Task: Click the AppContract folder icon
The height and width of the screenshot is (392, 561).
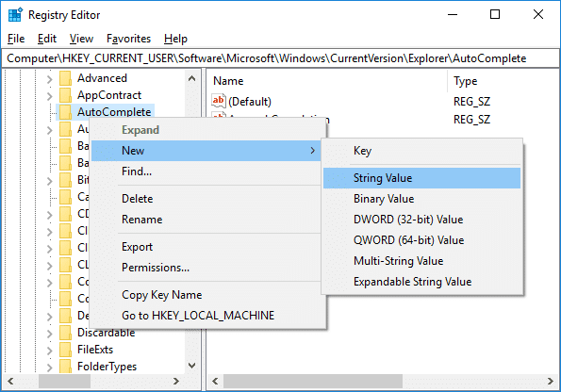Action: tap(65, 95)
